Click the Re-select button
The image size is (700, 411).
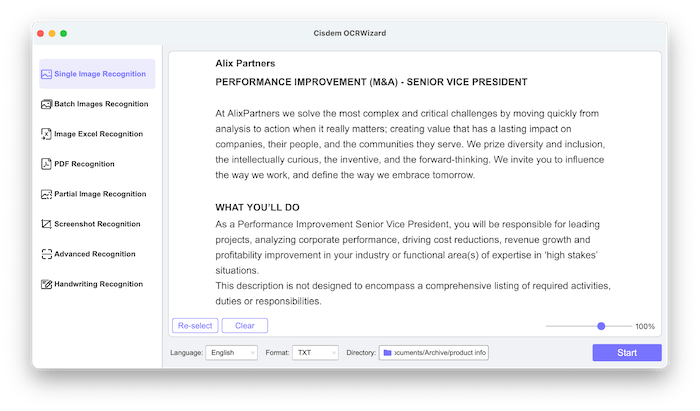pos(194,326)
